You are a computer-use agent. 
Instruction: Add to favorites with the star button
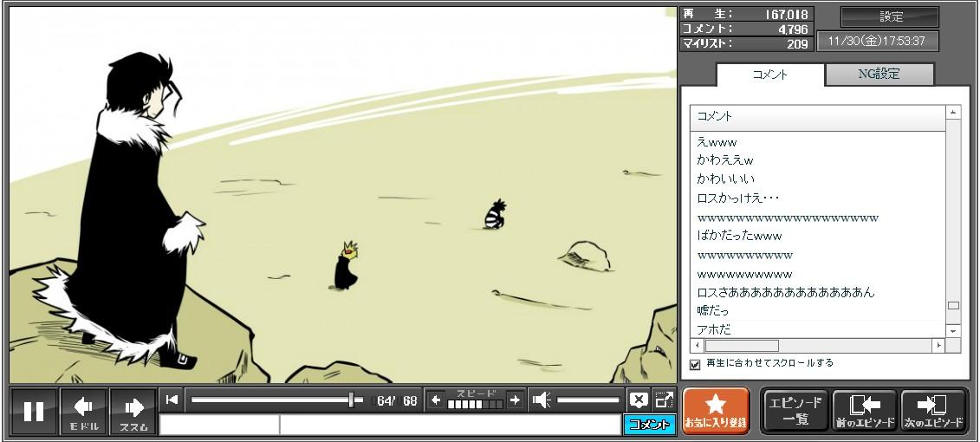click(716, 411)
